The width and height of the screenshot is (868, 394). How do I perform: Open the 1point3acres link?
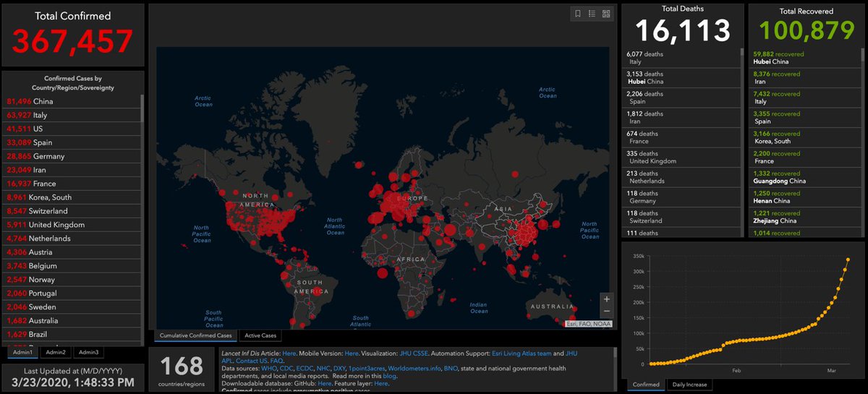point(367,368)
